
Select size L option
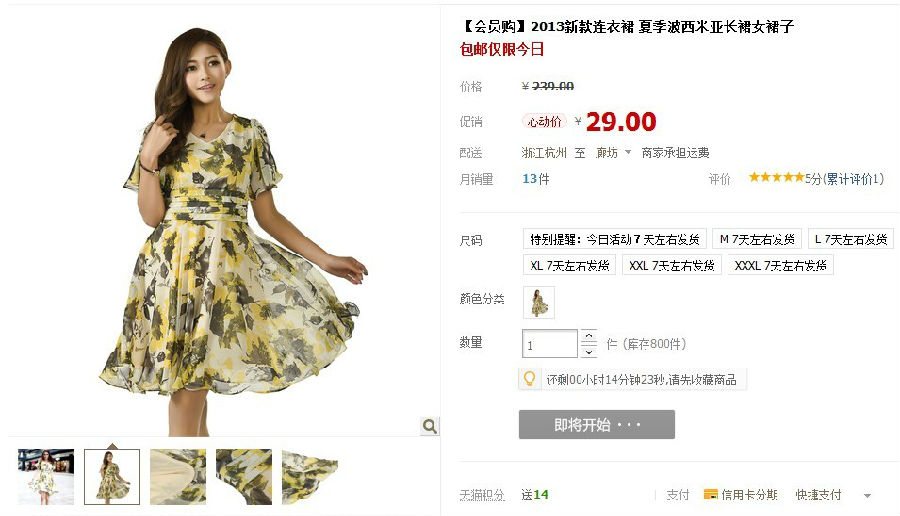click(x=851, y=239)
